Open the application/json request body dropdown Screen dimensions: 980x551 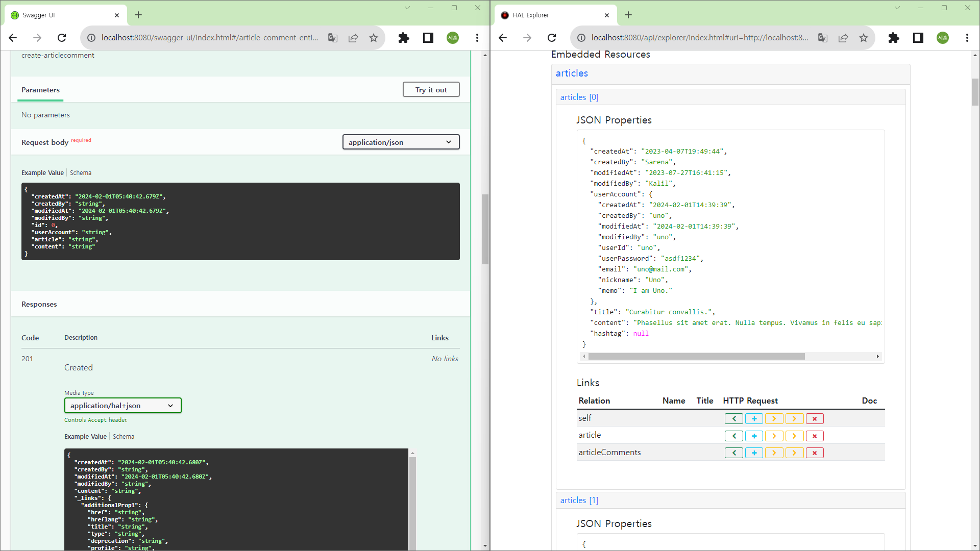[401, 142]
